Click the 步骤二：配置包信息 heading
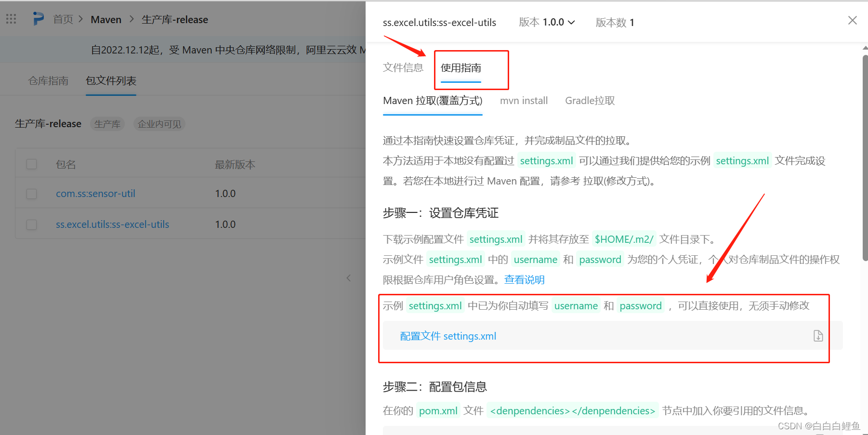Viewport: 868px width, 435px height. 434,387
